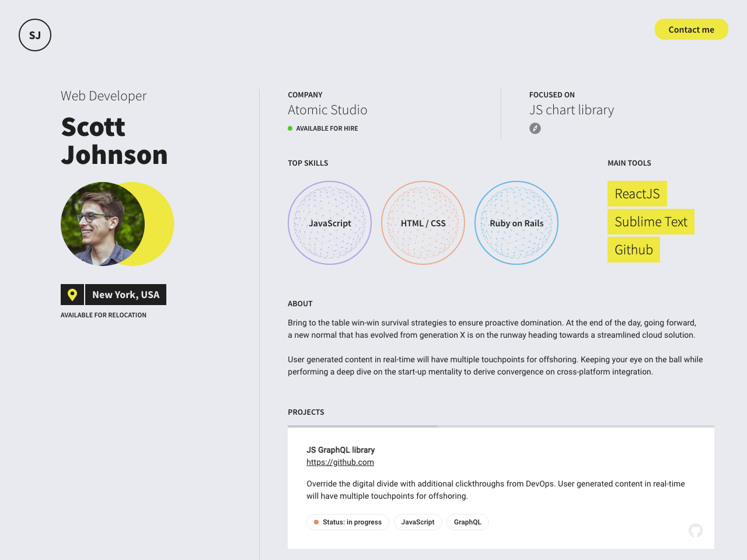Click the yellow location pin icon

tap(72, 295)
